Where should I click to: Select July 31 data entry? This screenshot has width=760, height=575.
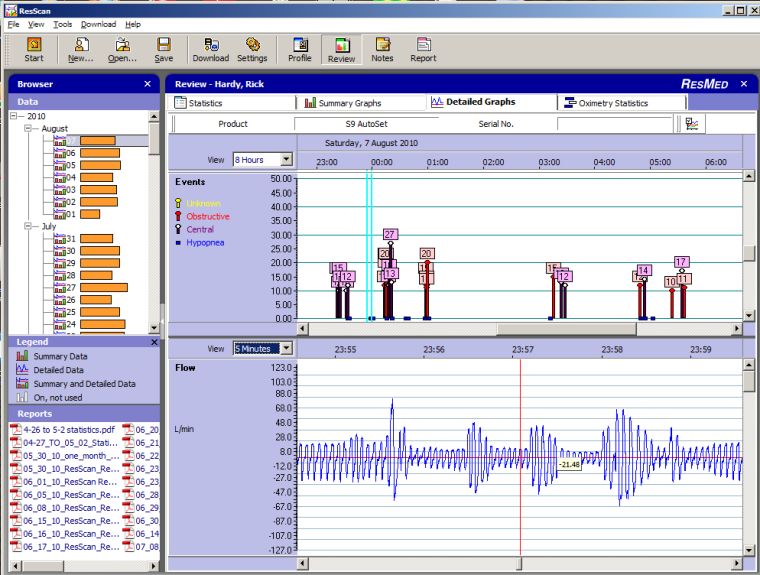pos(83,239)
